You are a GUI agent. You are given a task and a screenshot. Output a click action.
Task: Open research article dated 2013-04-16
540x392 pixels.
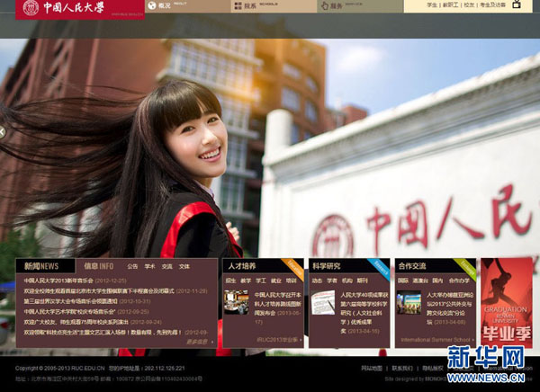(364, 313)
